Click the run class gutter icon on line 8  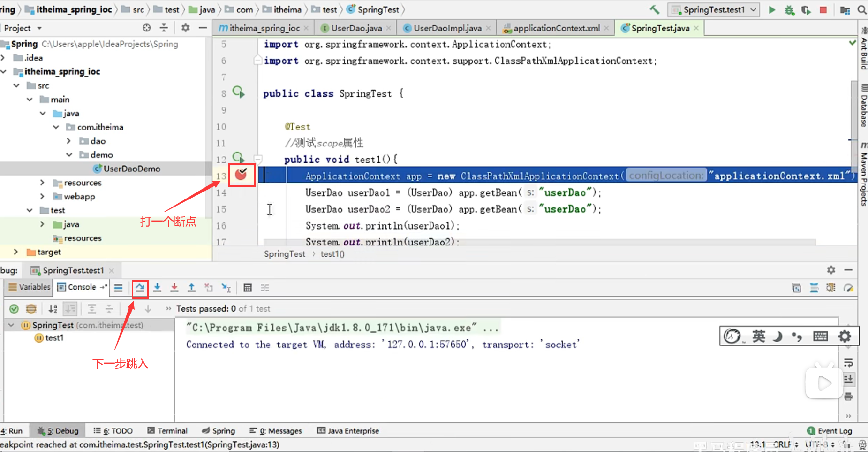click(239, 92)
